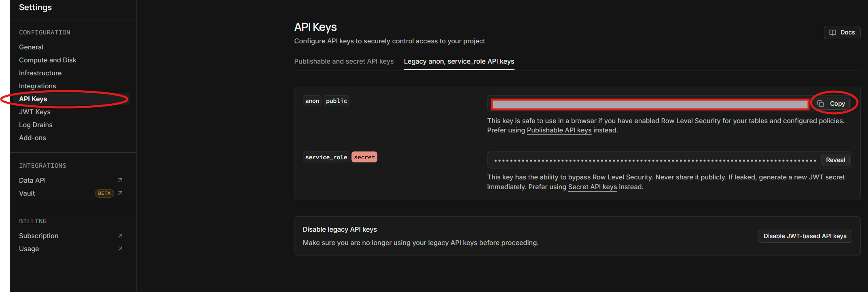868x292 pixels.
Task: Click the Settings heading in the sidebar
Action: 35,7
